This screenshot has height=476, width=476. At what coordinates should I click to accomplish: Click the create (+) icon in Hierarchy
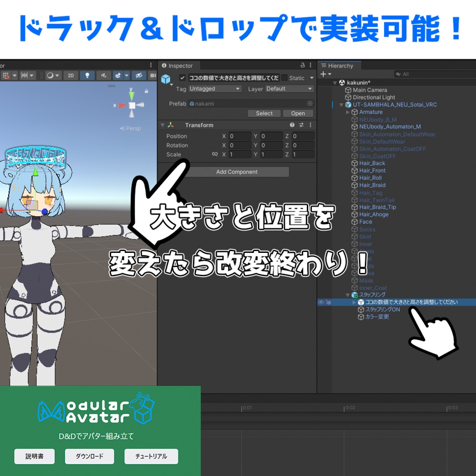[x=323, y=74]
